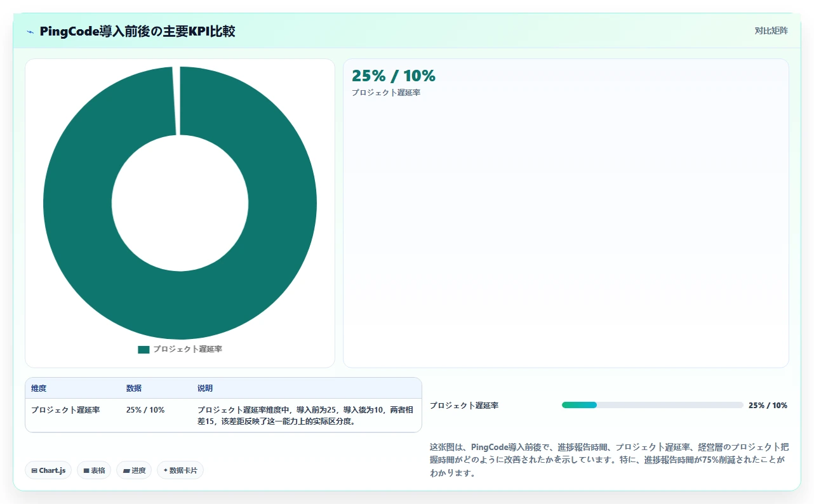
Task: Click the table description mentioning 两者相差15
Action: (306, 415)
